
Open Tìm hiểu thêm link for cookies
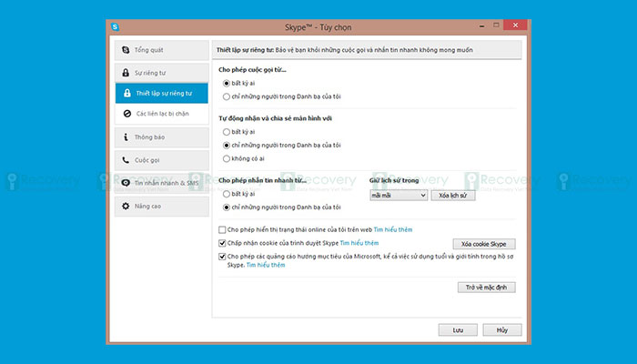click(x=359, y=243)
